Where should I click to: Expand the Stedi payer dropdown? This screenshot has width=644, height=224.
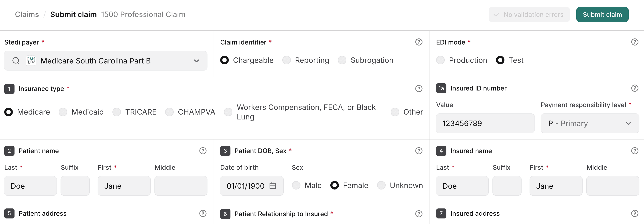[197, 61]
